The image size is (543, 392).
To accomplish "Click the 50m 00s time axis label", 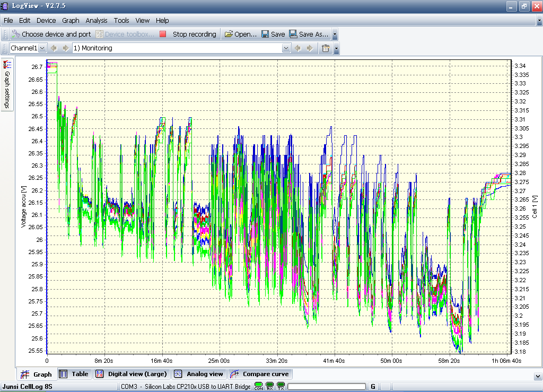I will pyautogui.click(x=391, y=361).
